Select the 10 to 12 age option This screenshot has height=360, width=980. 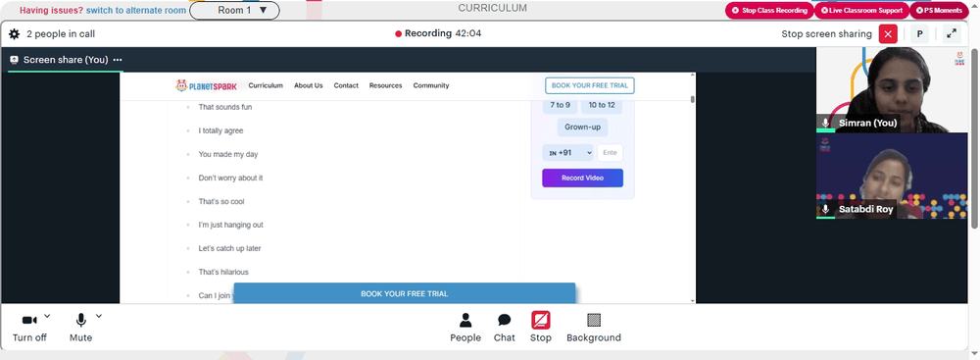tap(602, 105)
